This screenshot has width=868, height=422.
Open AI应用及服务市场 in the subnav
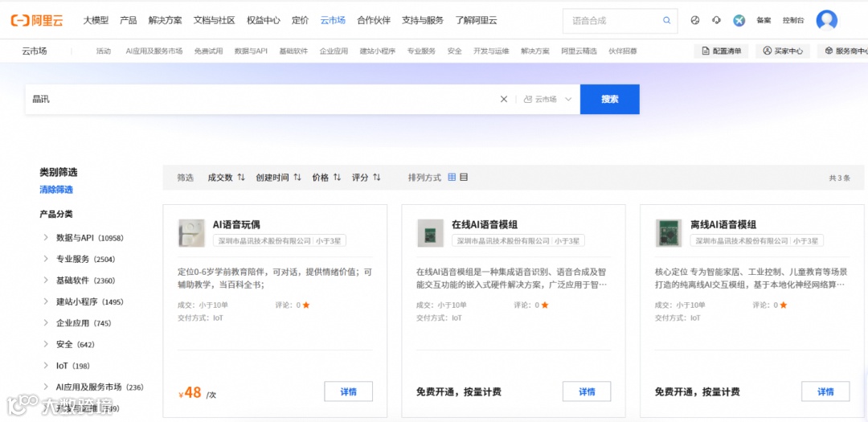[x=154, y=51]
